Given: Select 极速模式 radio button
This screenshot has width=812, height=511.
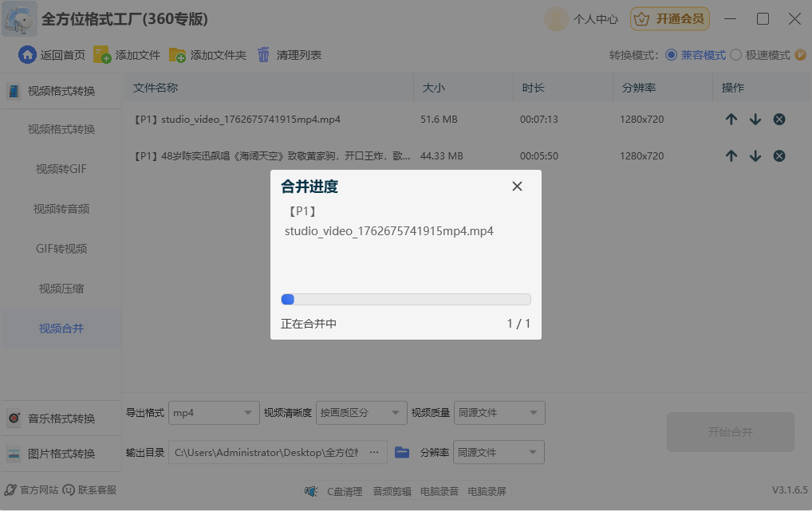Looking at the screenshot, I should click(x=735, y=54).
